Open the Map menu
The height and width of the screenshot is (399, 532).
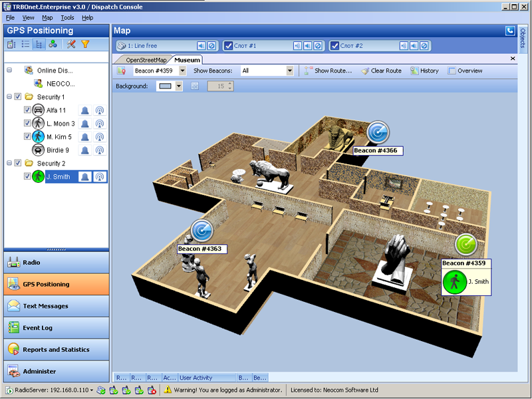pos(47,18)
